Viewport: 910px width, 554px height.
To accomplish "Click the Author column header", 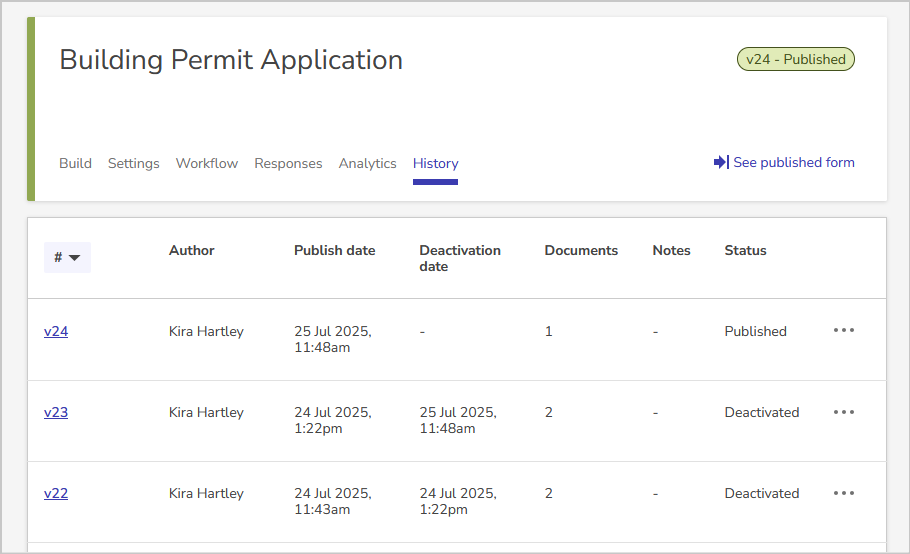I will click(192, 251).
